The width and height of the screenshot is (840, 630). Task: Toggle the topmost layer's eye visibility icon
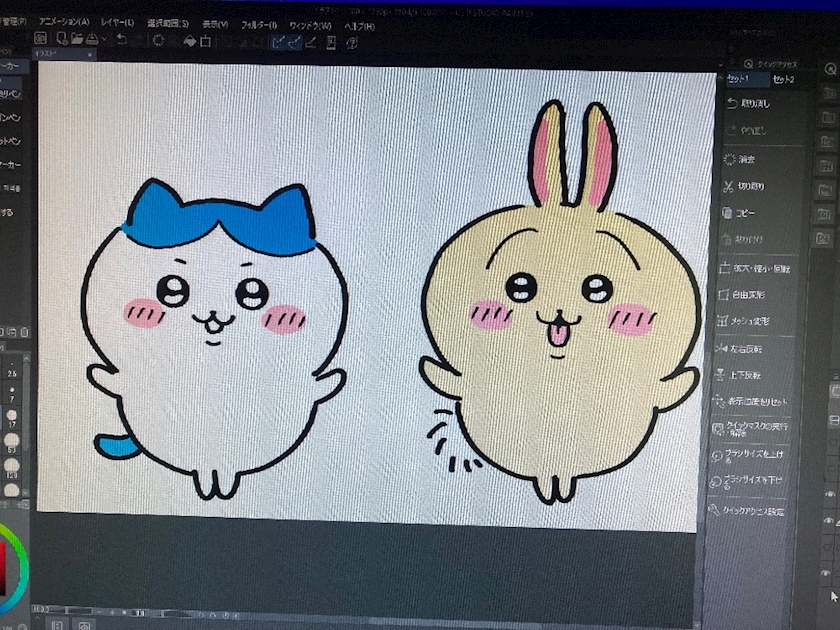point(830,494)
